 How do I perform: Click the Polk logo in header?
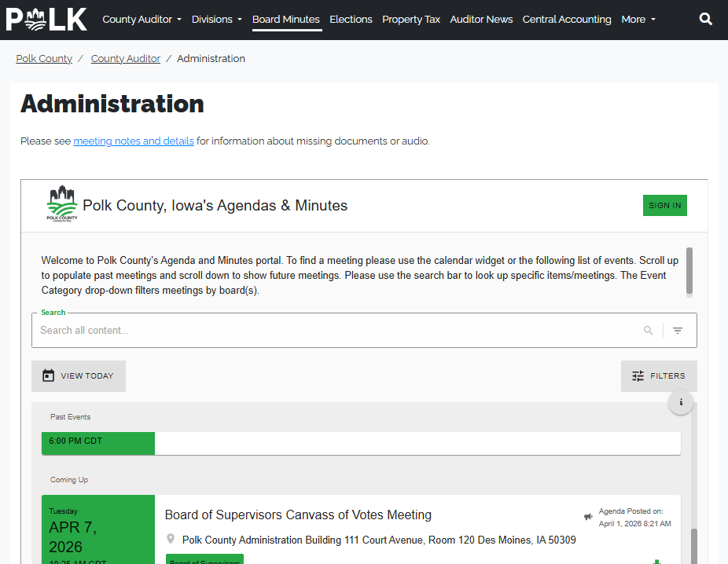click(x=46, y=20)
